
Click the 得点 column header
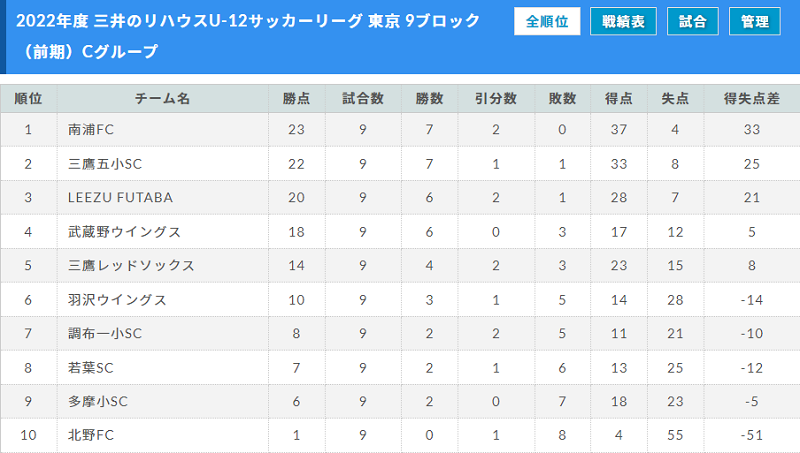618,98
